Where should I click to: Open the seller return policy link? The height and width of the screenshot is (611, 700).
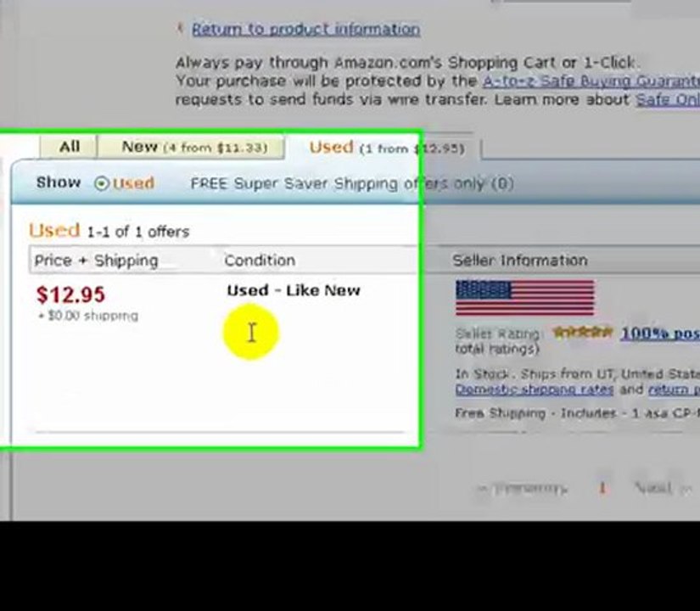[x=674, y=390]
